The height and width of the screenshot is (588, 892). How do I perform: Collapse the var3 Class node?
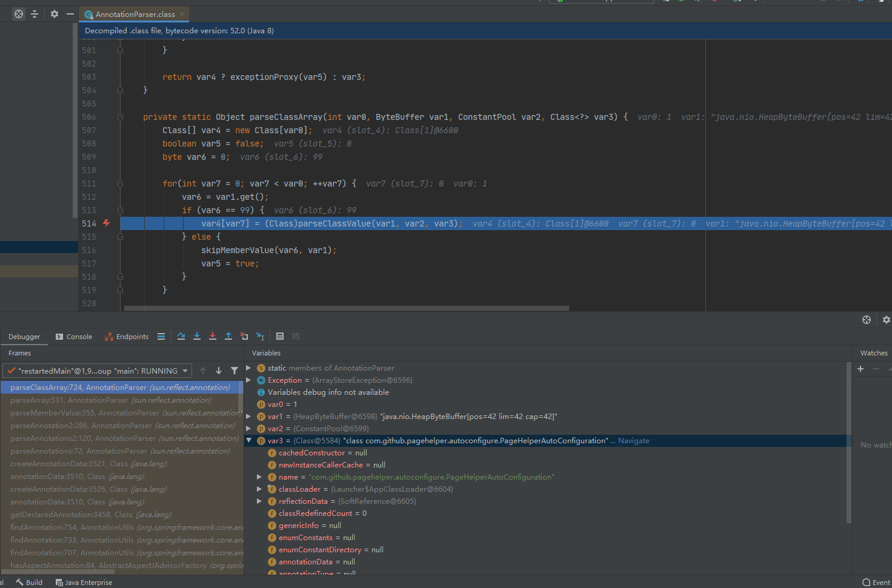[x=248, y=441]
